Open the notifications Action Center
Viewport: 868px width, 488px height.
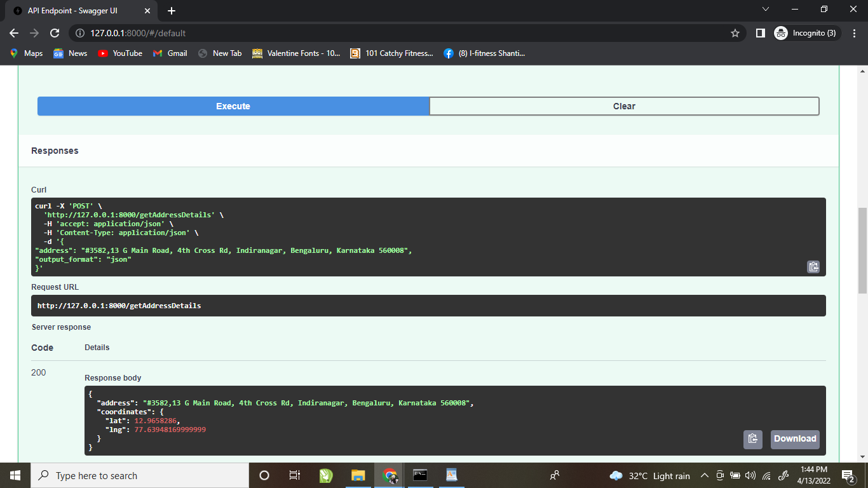(846, 475)
